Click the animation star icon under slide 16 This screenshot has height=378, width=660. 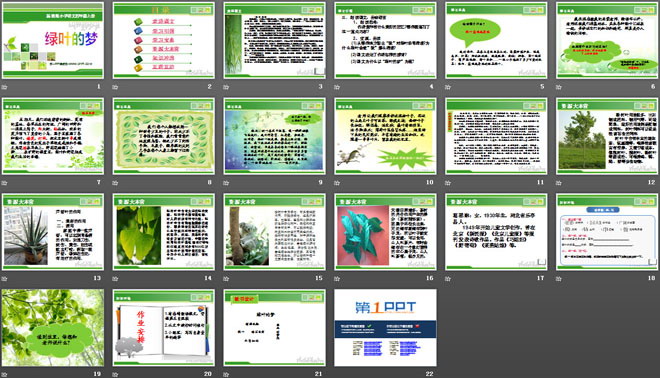[x=337, y=279]
